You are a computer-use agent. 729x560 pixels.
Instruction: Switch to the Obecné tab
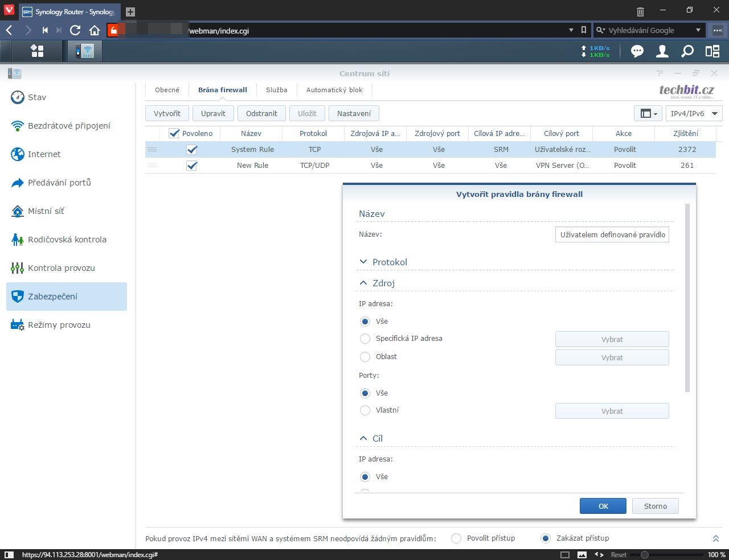[167, 90]
